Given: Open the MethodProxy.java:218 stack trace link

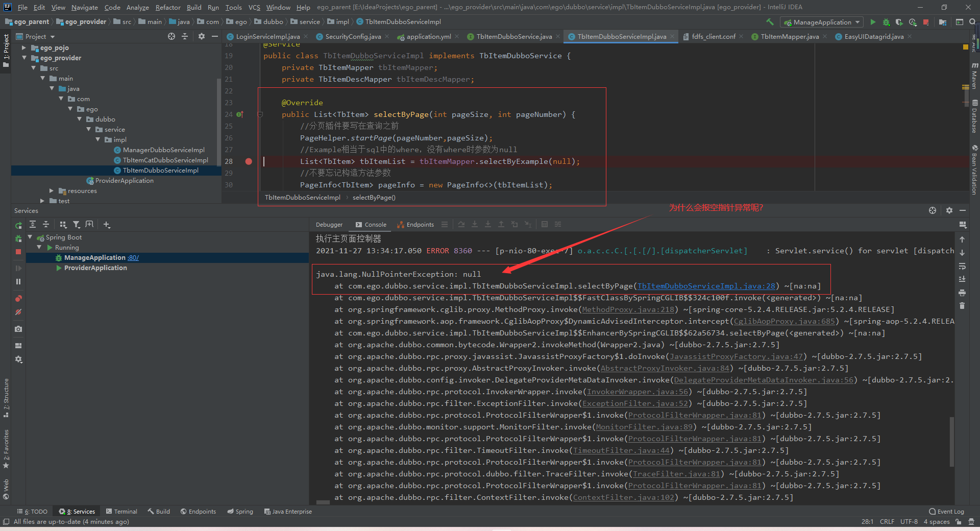Looking at the screenshot, I should click(628, 309).
